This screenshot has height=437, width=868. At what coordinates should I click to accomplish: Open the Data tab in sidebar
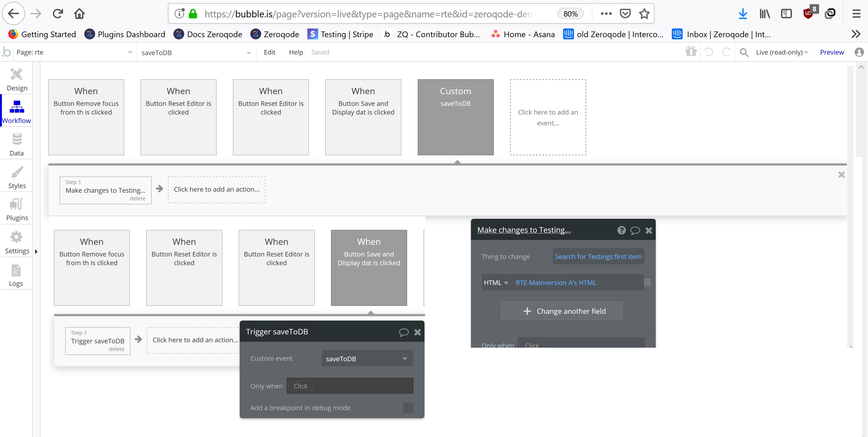coord(17,144)
